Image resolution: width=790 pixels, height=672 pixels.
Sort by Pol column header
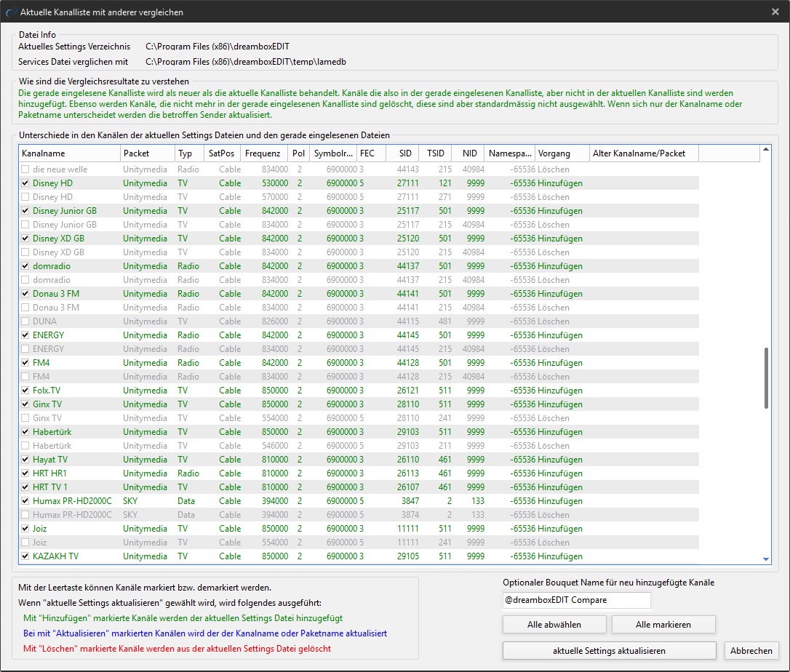[x=298, y=153]
